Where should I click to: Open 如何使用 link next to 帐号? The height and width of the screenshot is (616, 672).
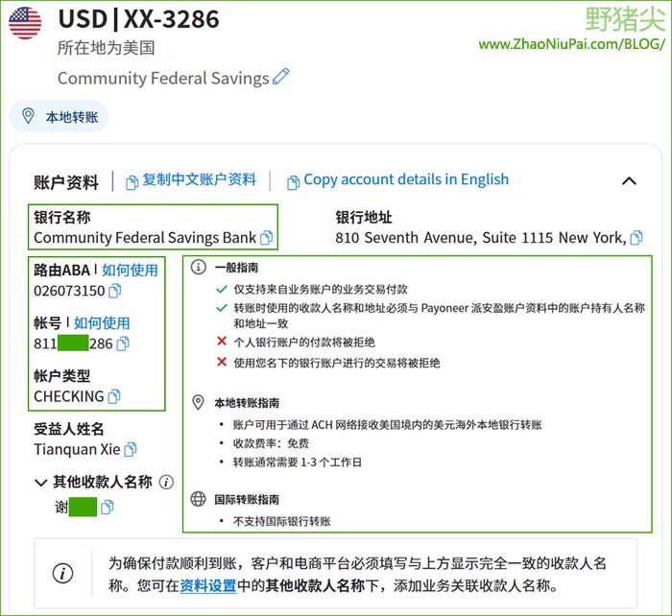pyautogui.click(x=102, y=323)
